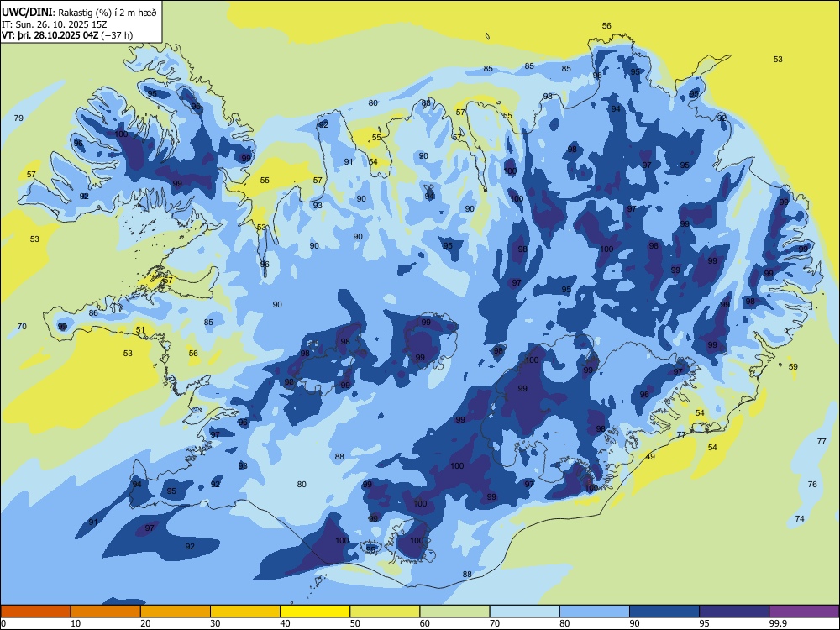Click the legend tick label '40'
Screen dimensions: 840x630
coord(285,623)
